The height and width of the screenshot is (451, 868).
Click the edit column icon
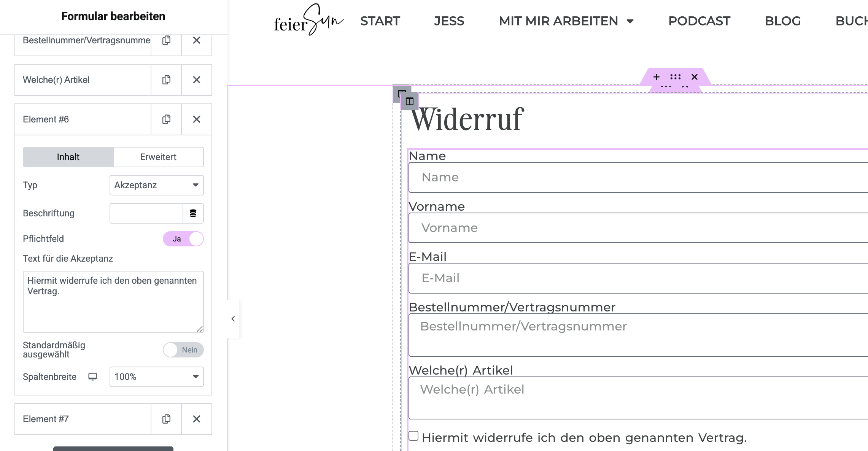(409, 102)
